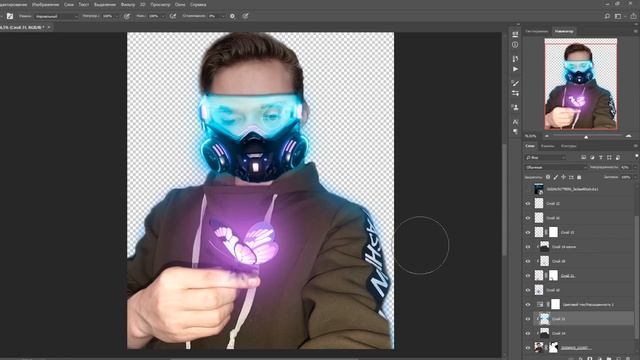Image resolution: width=640 pixels, height=360 pixels.
Task: Toggle pressure-for-size icon after the gear
Action: [245, 16]
